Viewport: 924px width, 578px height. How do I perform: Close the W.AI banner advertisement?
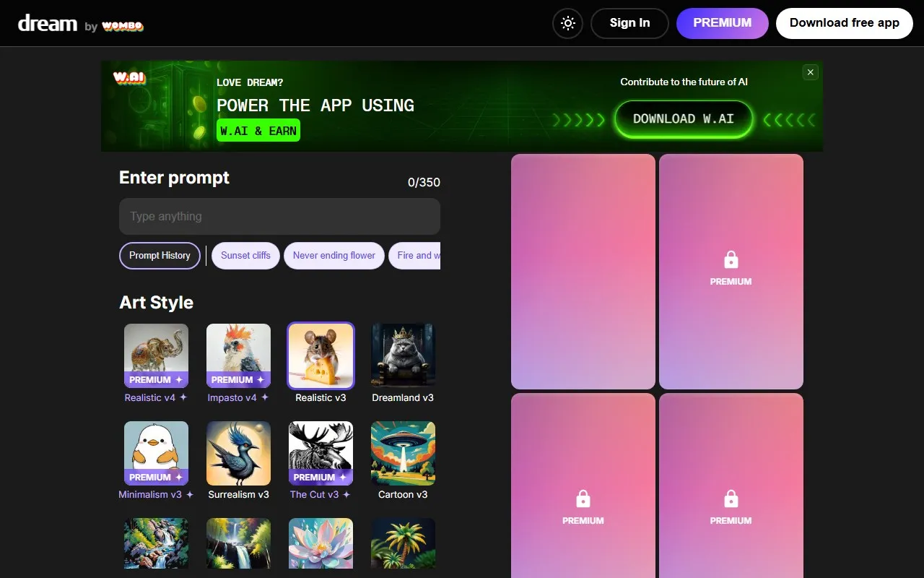pyautogui.click(x=811, y=72)
